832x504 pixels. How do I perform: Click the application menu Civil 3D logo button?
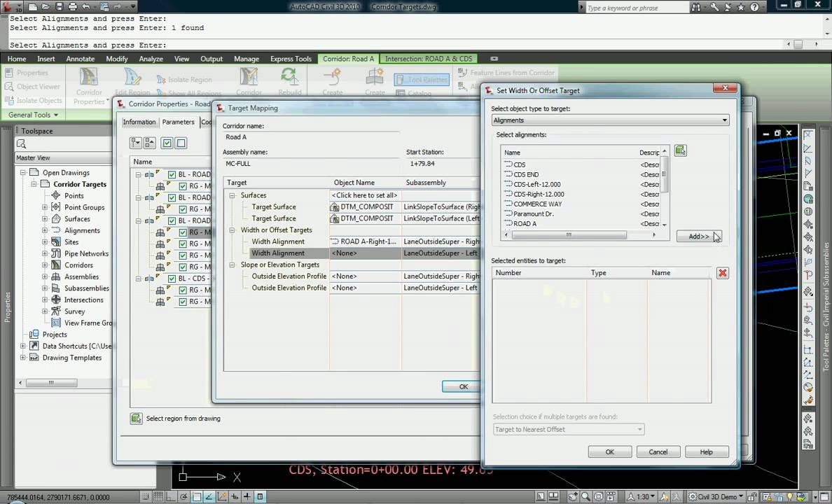point(12,6)
